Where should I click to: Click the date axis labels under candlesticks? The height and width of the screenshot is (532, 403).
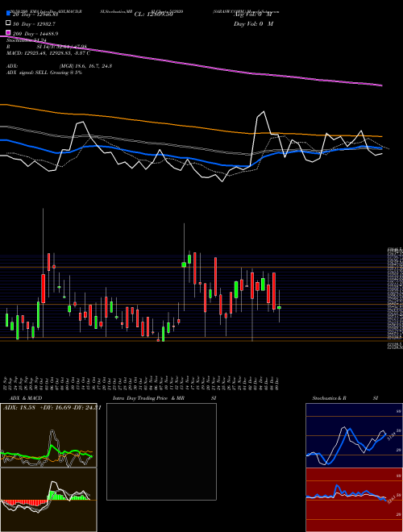[142, 383]
